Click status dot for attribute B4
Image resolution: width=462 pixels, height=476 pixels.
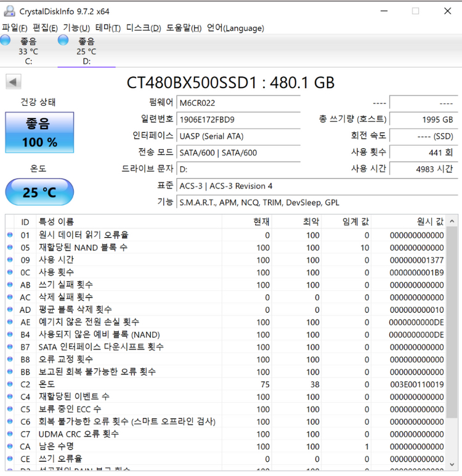point(10,334)
